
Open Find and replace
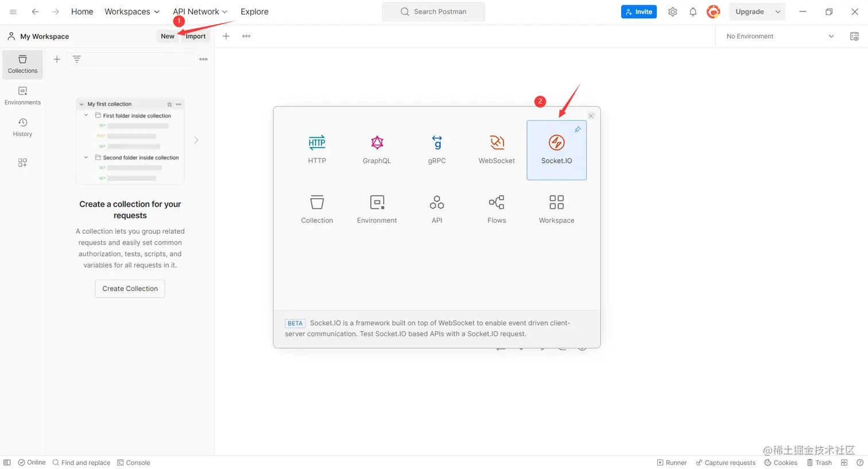point(81,463)
